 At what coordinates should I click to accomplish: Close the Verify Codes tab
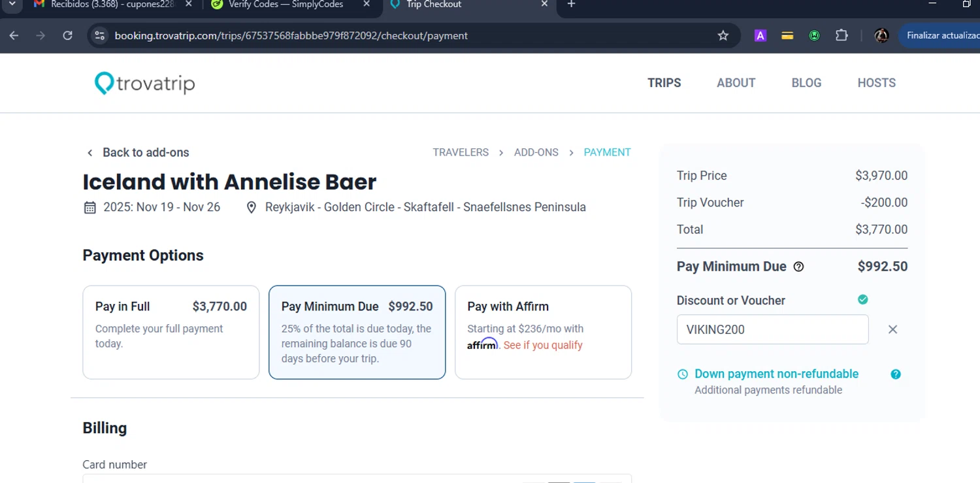click(x=367, y=4)
